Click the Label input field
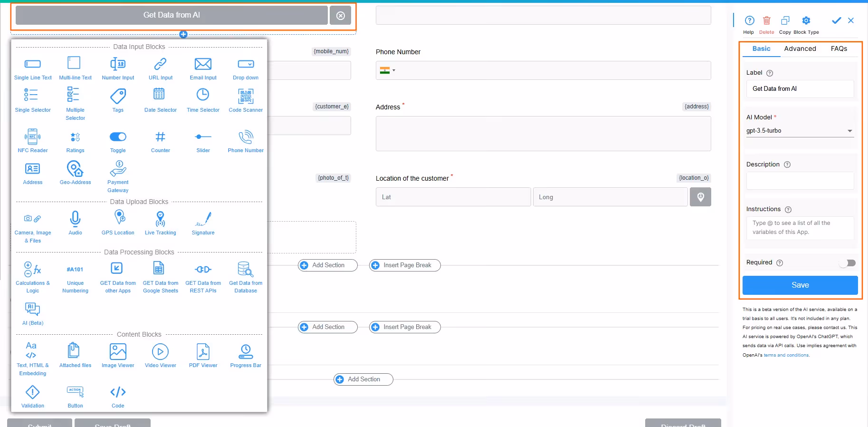This screenshot has height=427, width=868. point(800,89)
